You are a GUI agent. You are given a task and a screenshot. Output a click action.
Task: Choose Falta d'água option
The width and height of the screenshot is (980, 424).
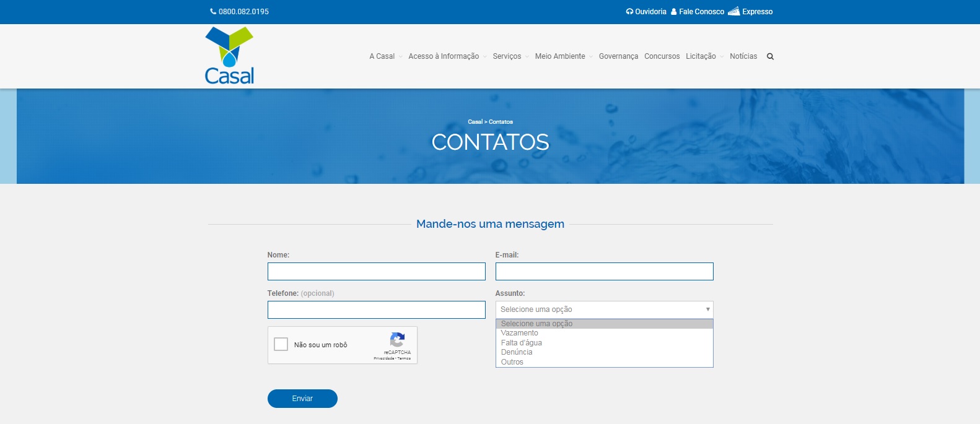point(522,343)
